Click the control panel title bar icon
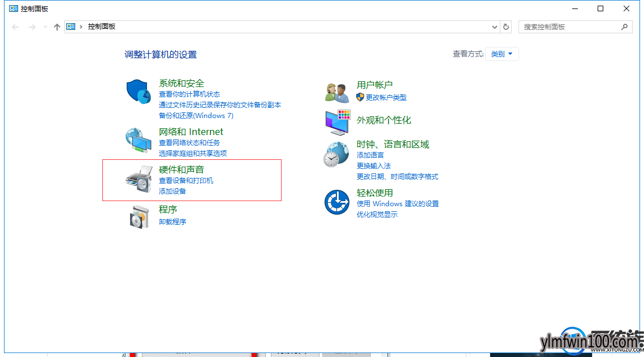Screen dimensions: 644x357 click(x=14, y=8)
